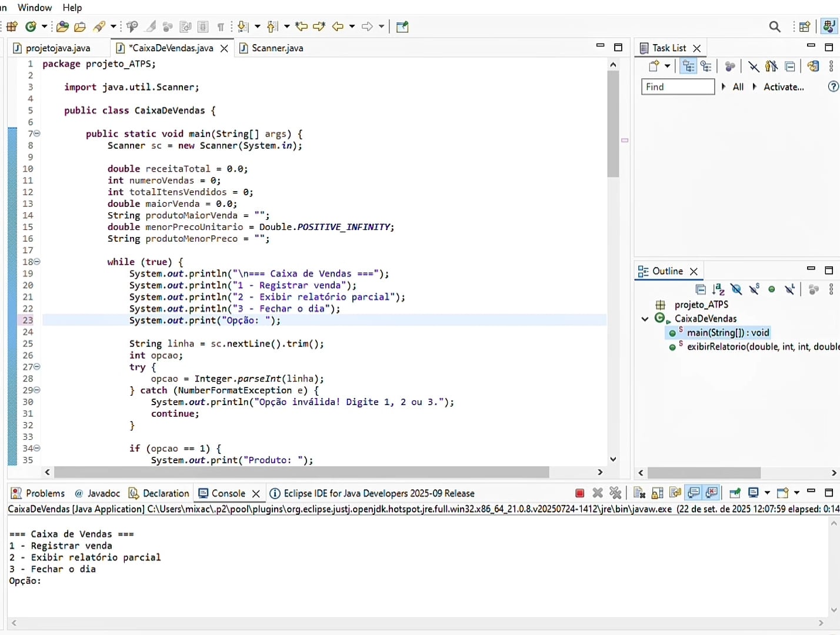The image size is (840, 635).
Task: Toggle Scroll Lock in Console toolbar
Action: (x=658, y=493)
